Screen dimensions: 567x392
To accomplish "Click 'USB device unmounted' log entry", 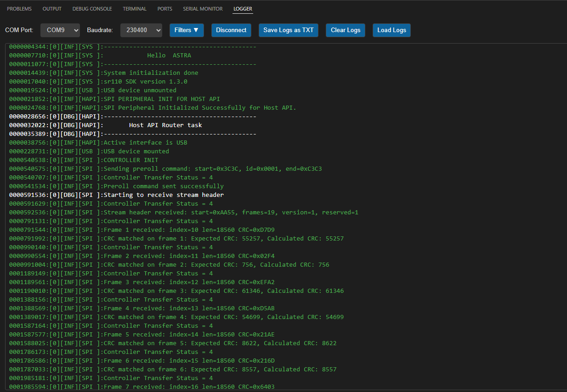I will (93, 90).
